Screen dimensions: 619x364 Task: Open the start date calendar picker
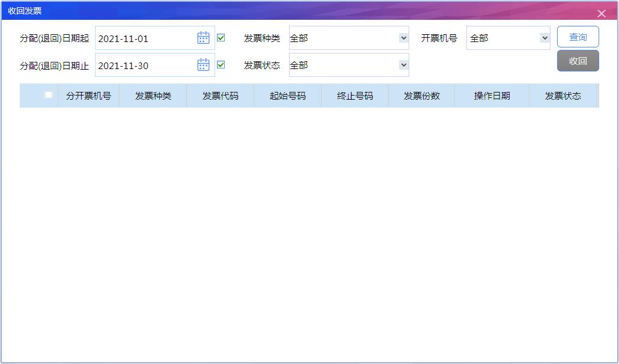pos(203,37)
